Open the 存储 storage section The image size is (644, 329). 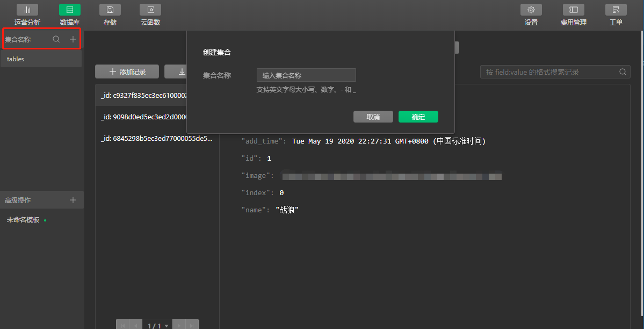[x=110, y=15]
